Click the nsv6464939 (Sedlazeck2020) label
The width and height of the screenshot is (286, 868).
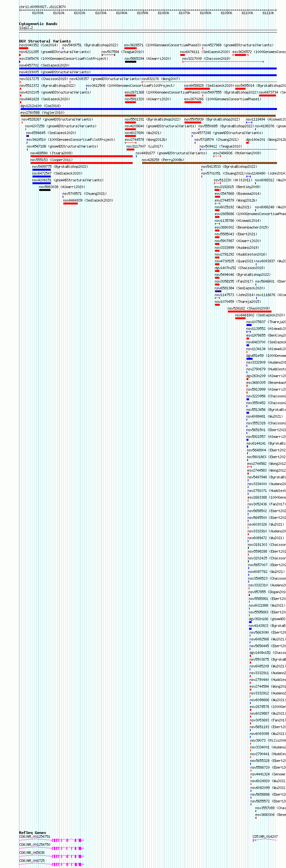click(88, 200)
